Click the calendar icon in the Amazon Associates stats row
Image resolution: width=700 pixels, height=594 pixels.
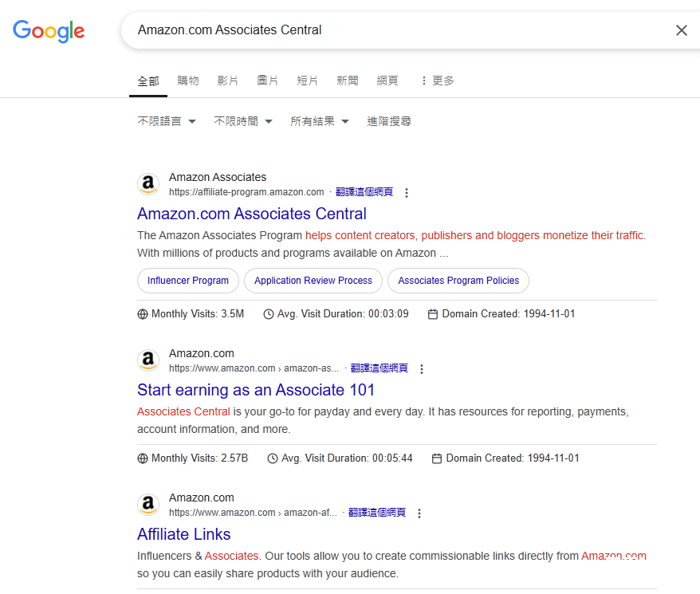[433, 314]
